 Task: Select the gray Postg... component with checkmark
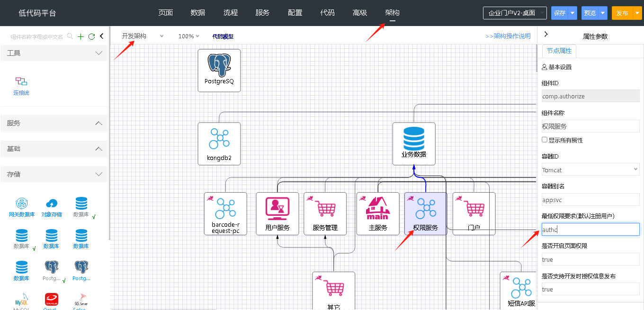click(x=51, y=271)
